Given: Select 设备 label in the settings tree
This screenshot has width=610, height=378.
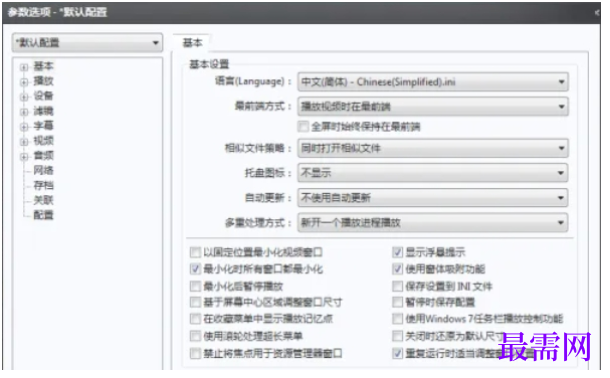Looking at the screenshot, I should point(43,96).
